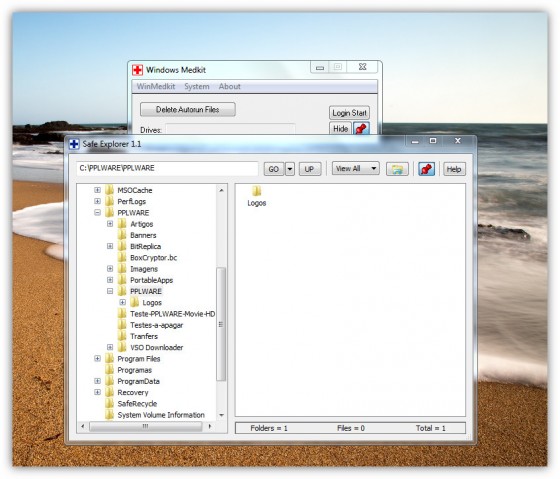
Task: Click the tree scroll down arrow
Action: [221, 415]
